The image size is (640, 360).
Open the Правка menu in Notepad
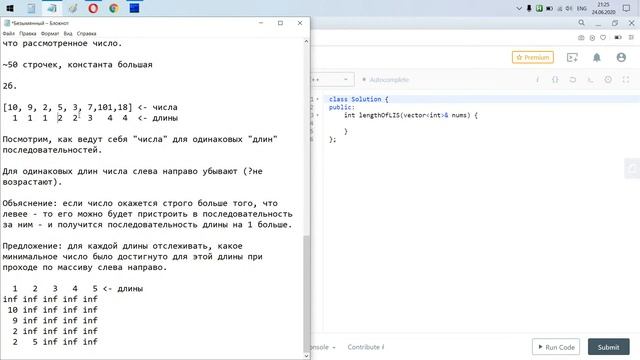click(x=27, y=33)
